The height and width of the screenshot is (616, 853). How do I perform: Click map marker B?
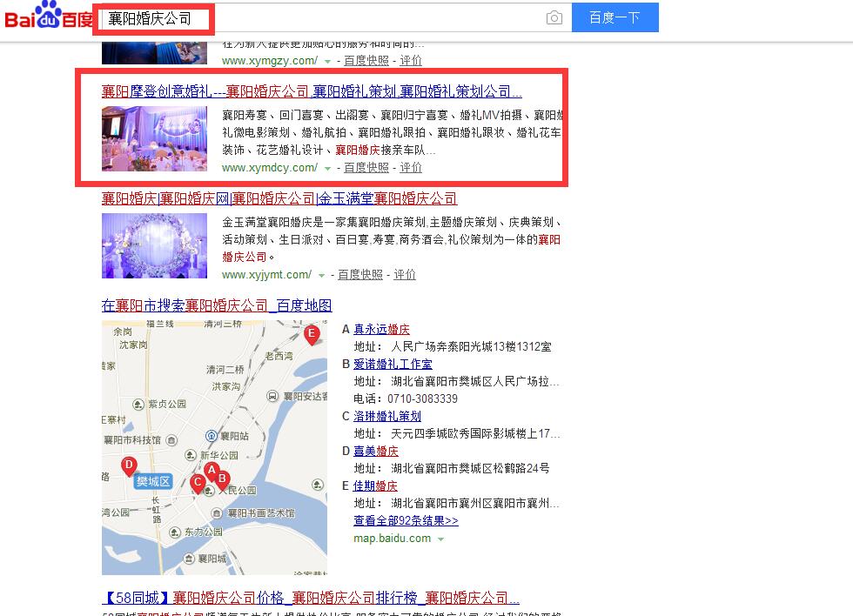pyautogui.click(x=222, y=479)
